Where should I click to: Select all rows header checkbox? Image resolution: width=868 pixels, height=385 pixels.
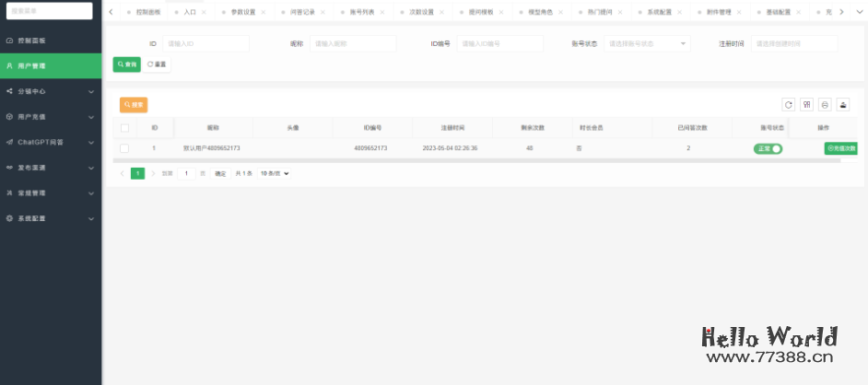(124, 128)
